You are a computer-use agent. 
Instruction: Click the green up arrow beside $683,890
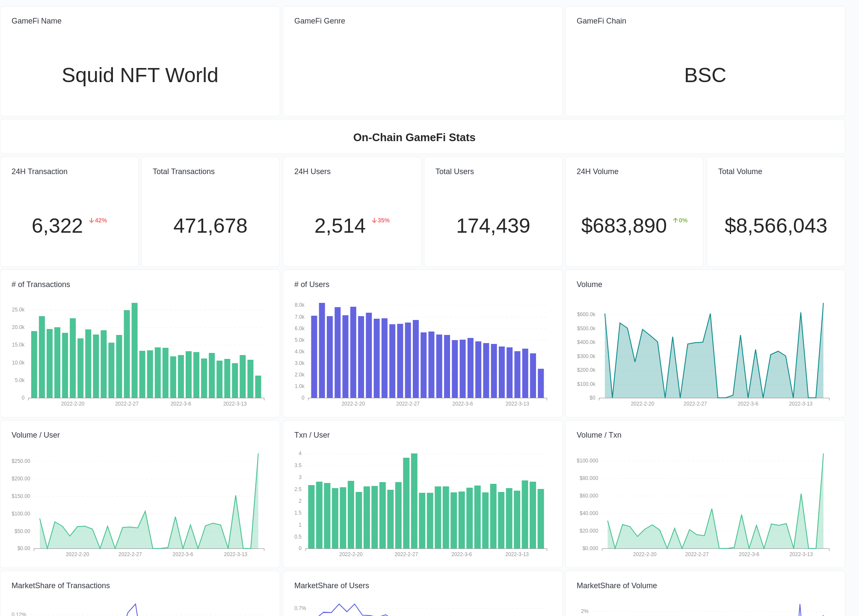(x=676, y=220)
